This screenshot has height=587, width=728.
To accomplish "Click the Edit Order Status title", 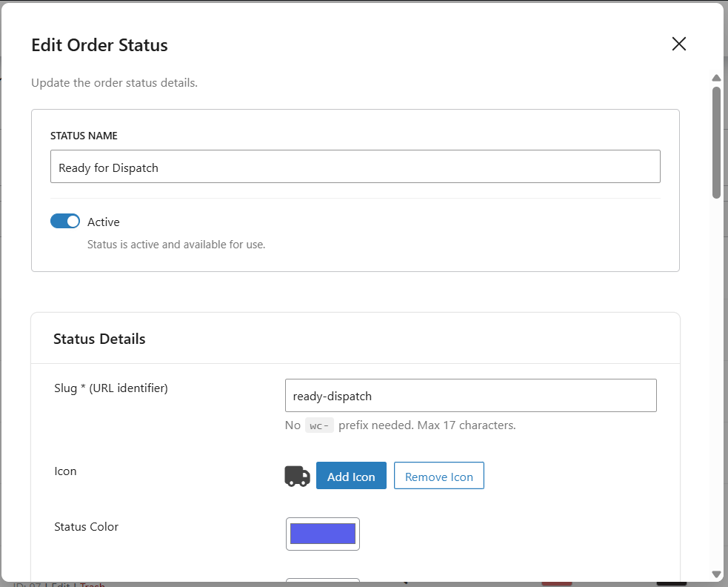I will (99, 45).
